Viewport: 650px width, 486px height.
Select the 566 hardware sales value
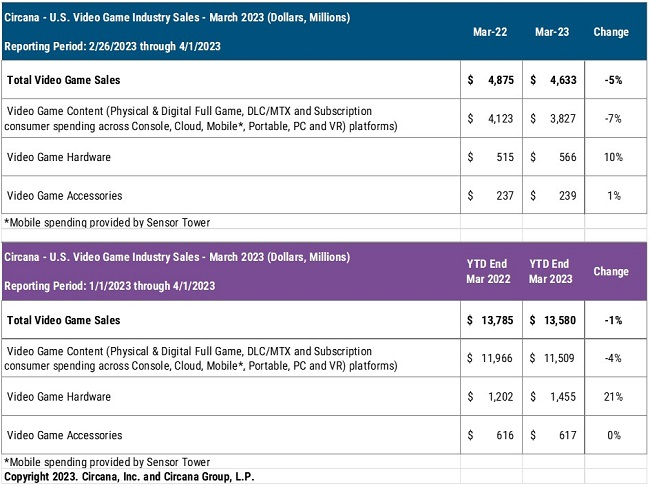coord(568,157)
